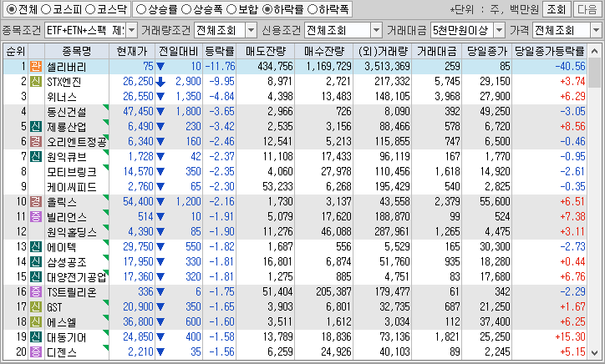Click the down triangle icon in 셀리버리 row
The width and height of the screenshot is (605, 364).
160,67
